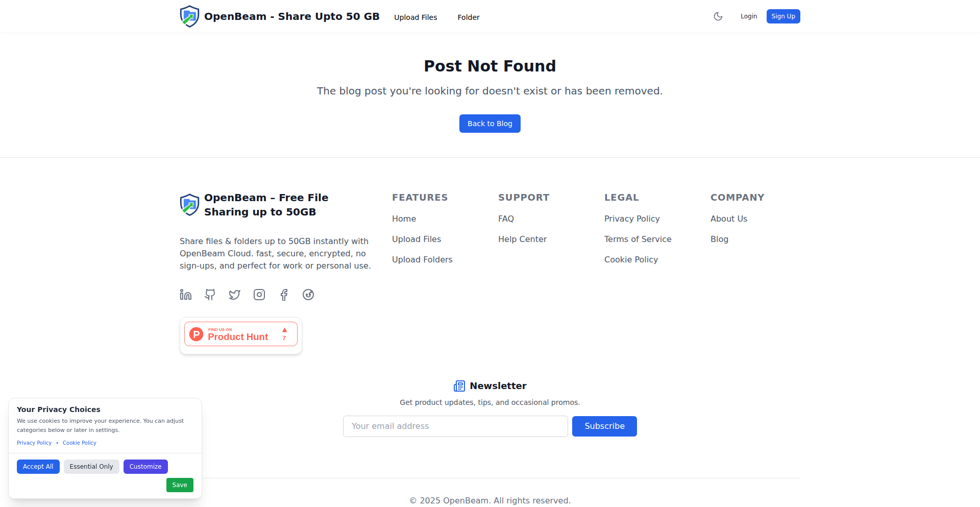Image resolution: width=980 pixels, height=507 pixels.
Task: Open the Help Center footer link
Action: (x=522, y=239)
